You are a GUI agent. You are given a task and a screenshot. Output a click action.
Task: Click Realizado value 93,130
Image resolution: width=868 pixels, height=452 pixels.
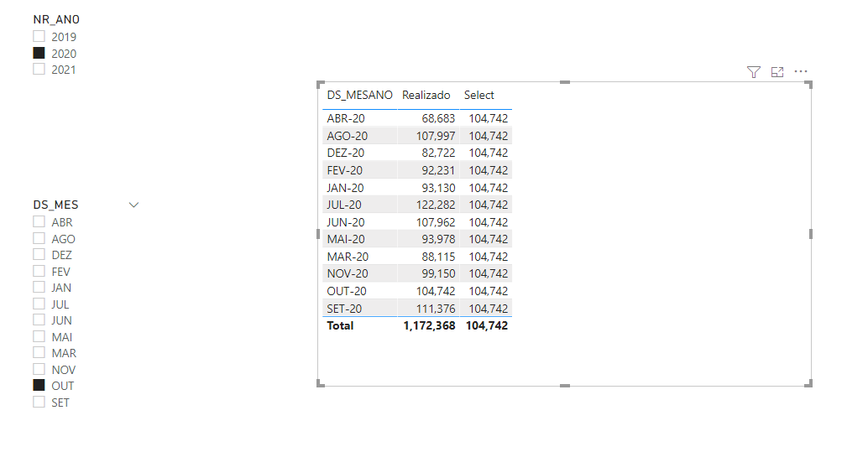438,188
